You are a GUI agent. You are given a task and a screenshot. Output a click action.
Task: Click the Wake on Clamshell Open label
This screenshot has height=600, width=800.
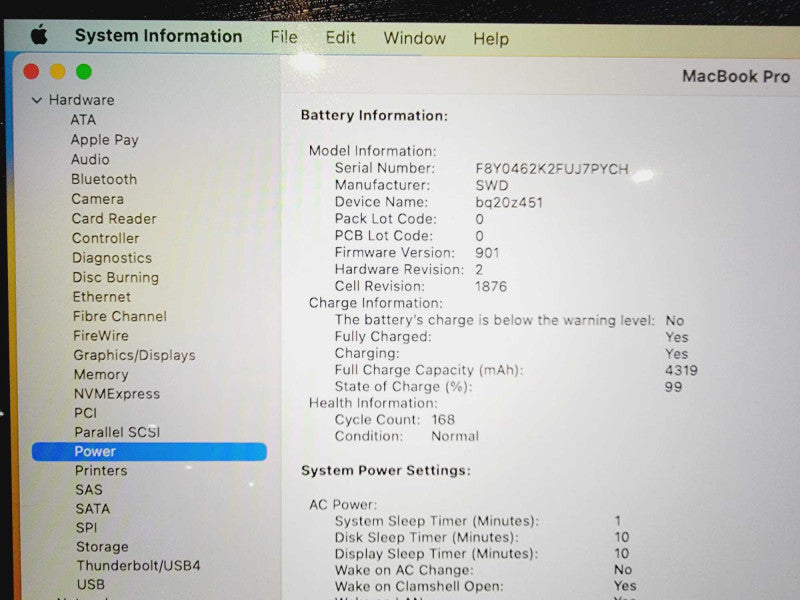point(419,586)
